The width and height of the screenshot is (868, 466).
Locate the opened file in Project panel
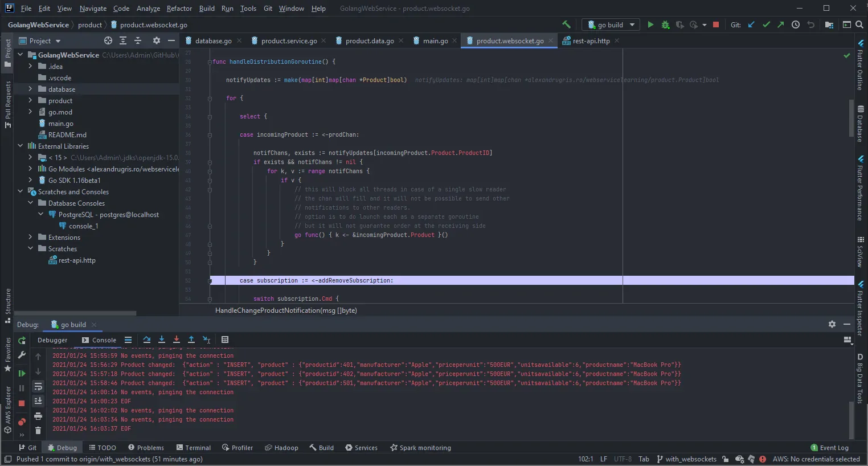coord(108,40)
